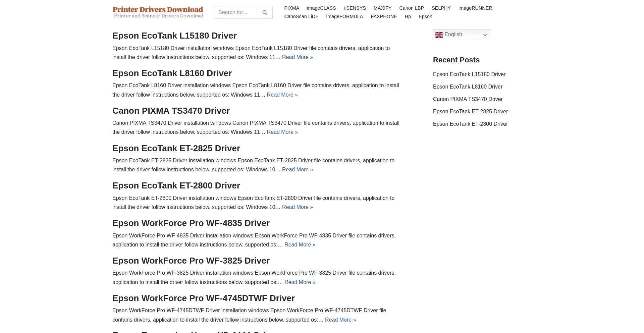
Task: Open the FAXPHONE menu item
Action: [x=384, y=16]
